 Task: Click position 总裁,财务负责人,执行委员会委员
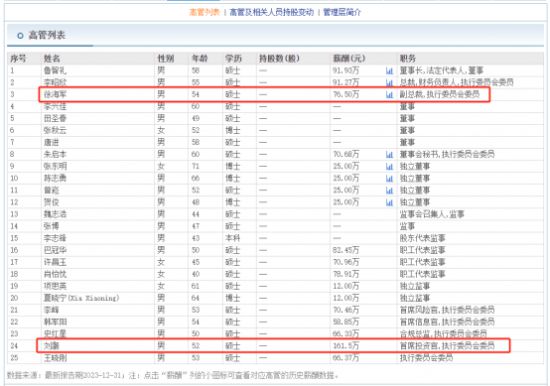tap(457, 82)
